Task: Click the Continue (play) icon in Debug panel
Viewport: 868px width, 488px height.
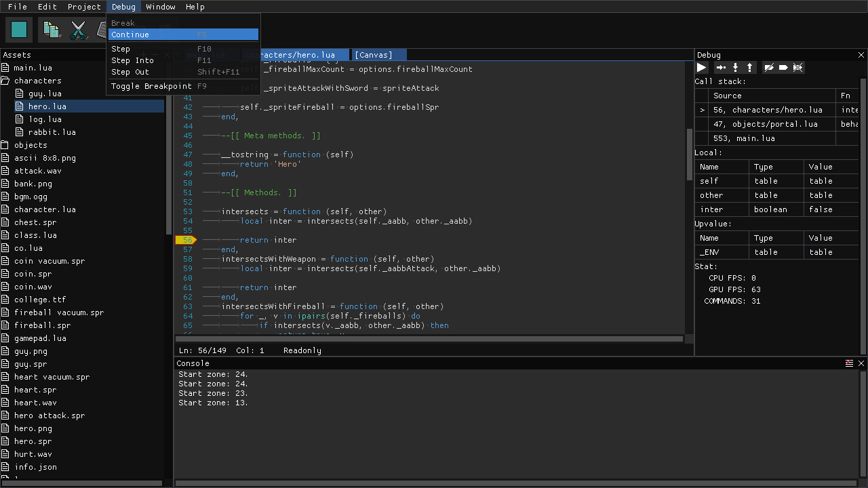Action: (701, 67)
